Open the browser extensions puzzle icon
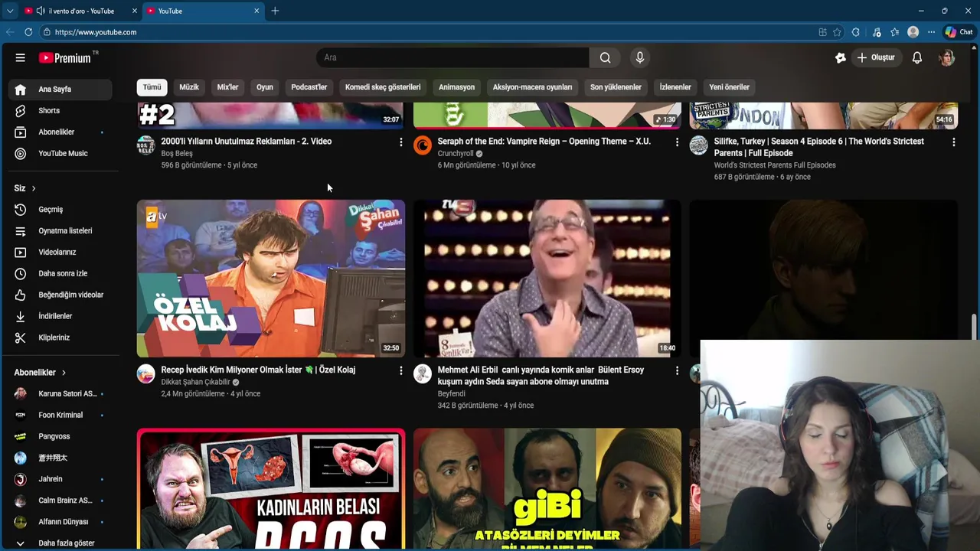The height and width of the screenshot is (551, 980). [x=856, y=32]
